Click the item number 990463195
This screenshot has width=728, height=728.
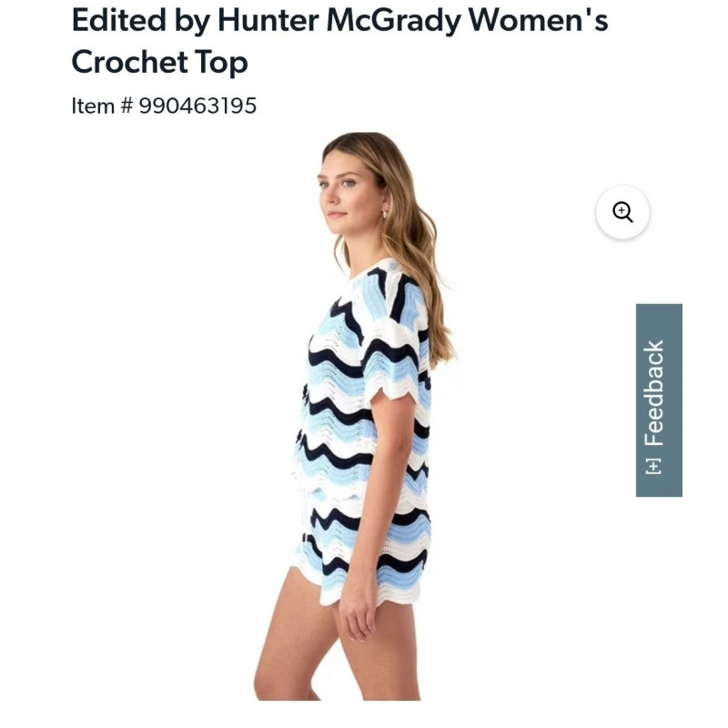pos(197,106)
